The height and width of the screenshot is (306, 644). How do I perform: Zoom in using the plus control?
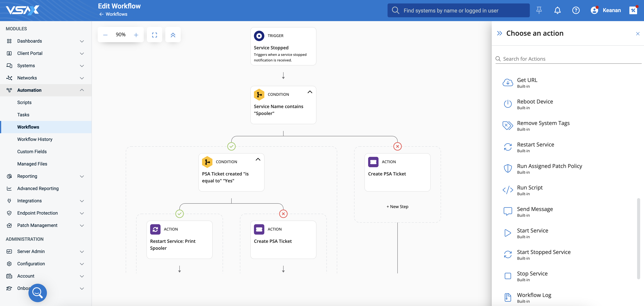(136, 35)
